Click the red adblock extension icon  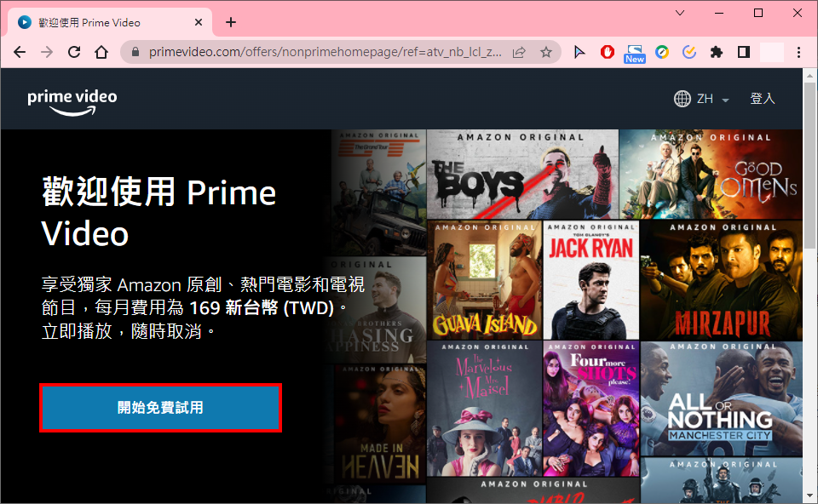608,52
